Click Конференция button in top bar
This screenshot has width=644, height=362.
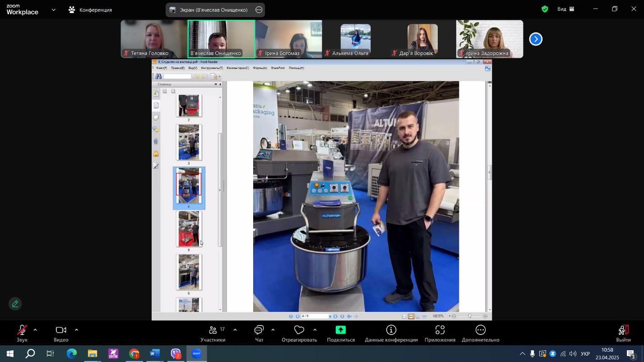click(90, 9)
